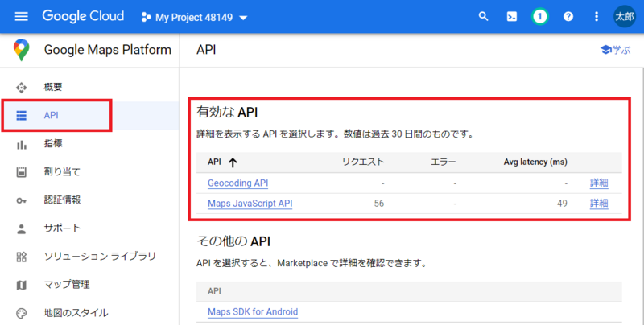Image resolution: width=644 pixels, height=325 pixels.
Task: Select 概要 in the sidebar
Action: pos(53,87)
